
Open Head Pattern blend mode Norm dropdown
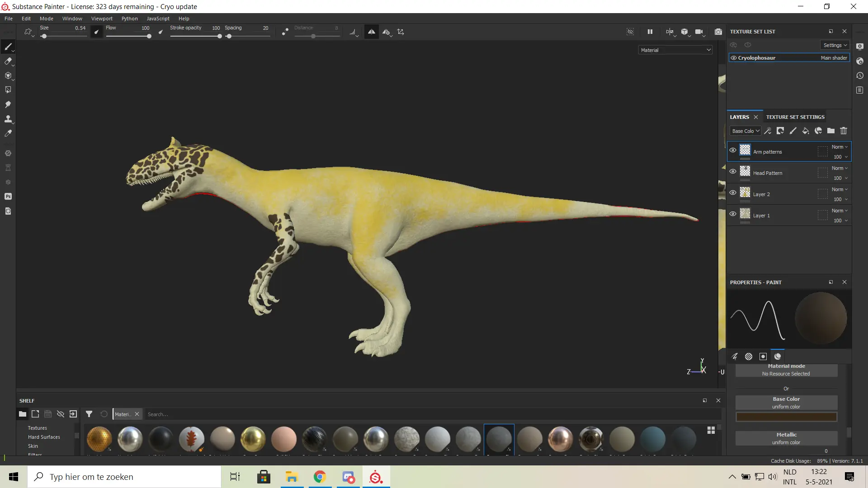[x=840, y=168]
